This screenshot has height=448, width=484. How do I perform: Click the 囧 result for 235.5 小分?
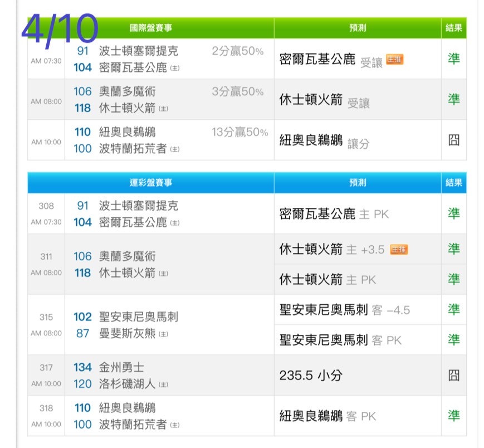[x=454, y=376]
